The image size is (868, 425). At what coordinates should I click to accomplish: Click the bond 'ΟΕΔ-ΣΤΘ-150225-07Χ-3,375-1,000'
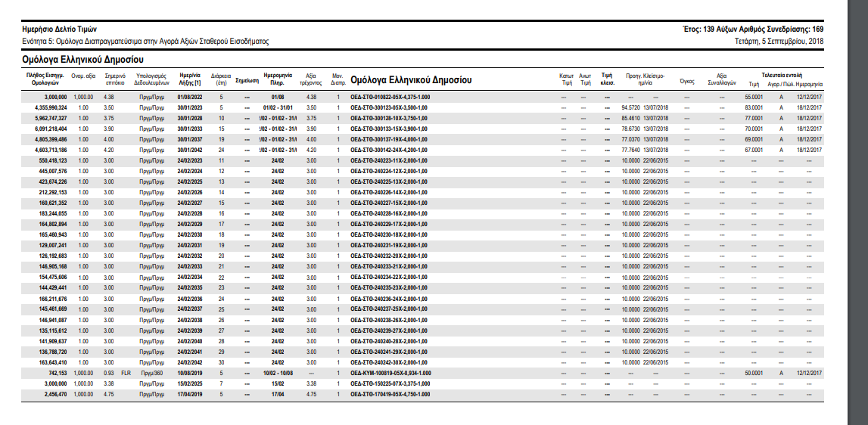coord(390,383)
